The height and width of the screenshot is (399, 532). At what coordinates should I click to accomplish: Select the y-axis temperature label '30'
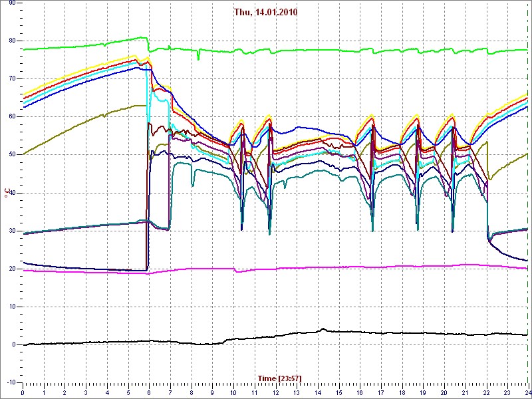12,231
